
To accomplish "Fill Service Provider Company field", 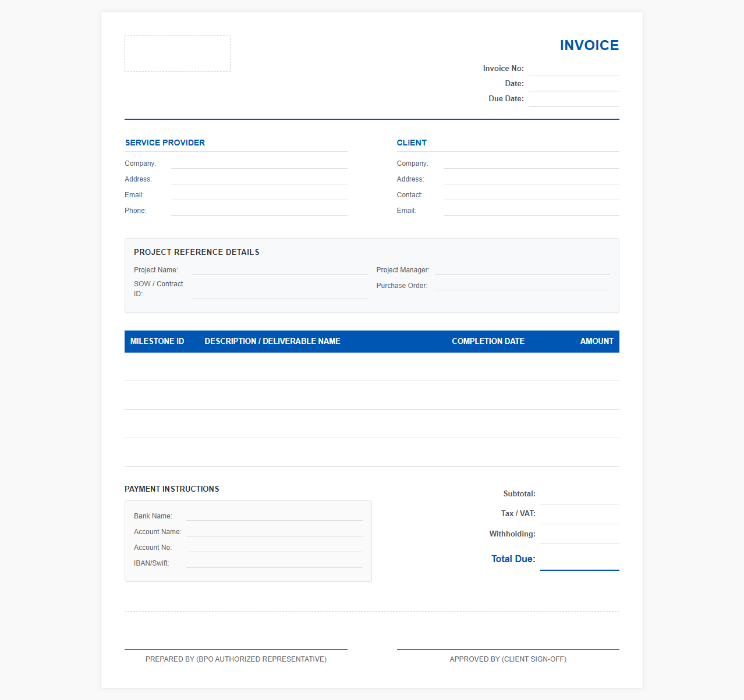I will pyautogui.click(x=259, y=163).
